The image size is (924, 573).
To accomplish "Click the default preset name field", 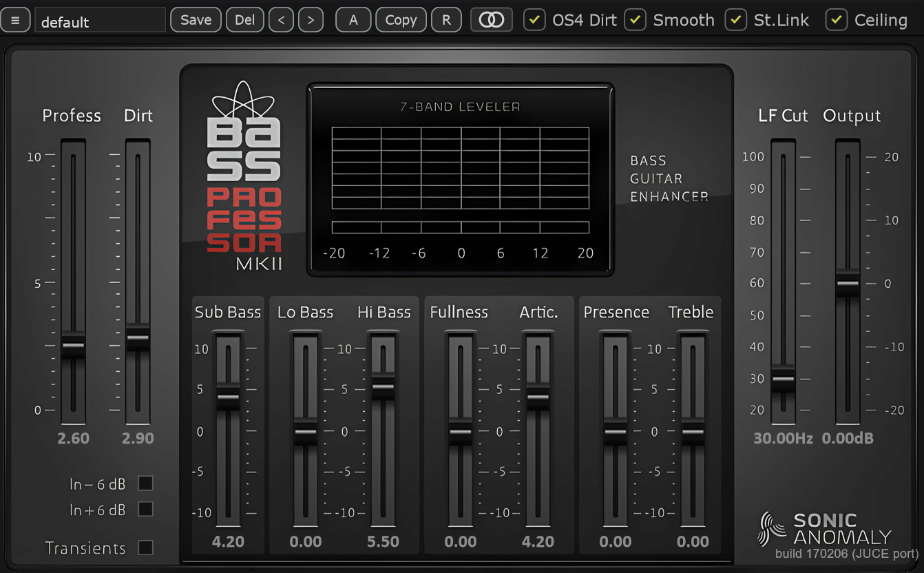I will click(x=101, y=21).
